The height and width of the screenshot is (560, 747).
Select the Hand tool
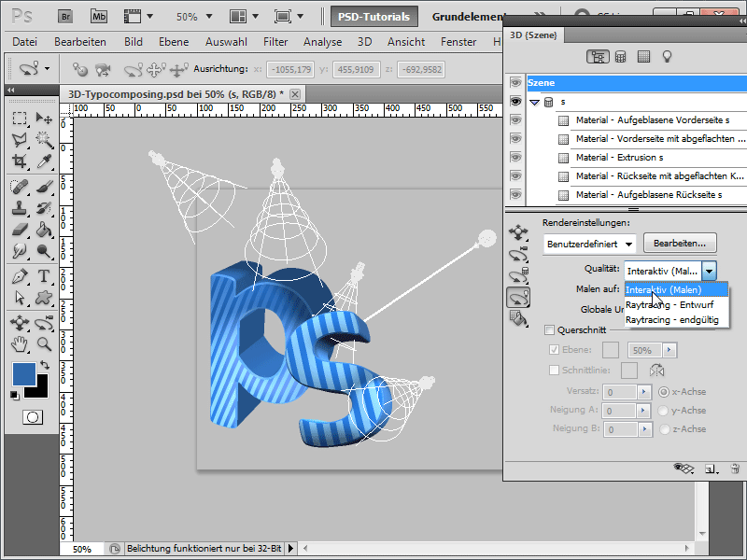click(19, 343)
